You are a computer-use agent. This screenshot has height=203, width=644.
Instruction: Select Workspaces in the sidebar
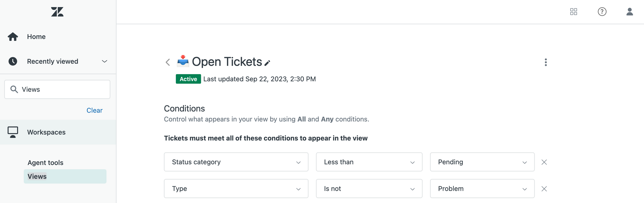[x=46, y=132]
